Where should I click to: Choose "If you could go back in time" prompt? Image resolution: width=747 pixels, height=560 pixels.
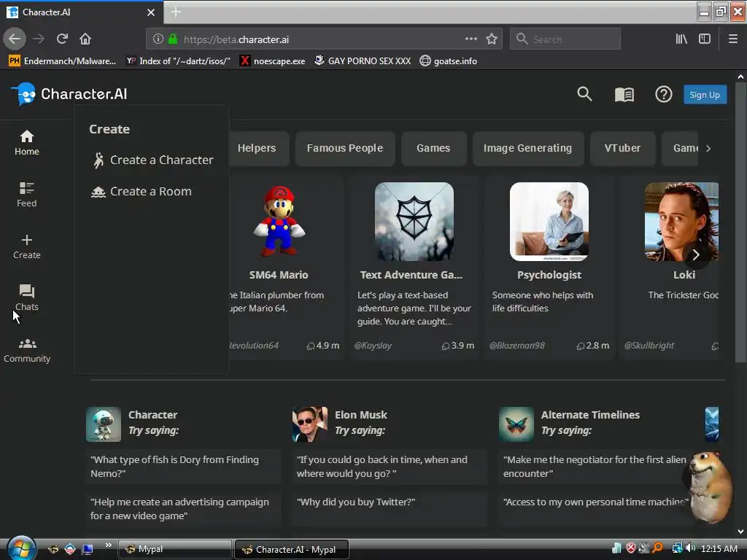(x=390, y=467)
